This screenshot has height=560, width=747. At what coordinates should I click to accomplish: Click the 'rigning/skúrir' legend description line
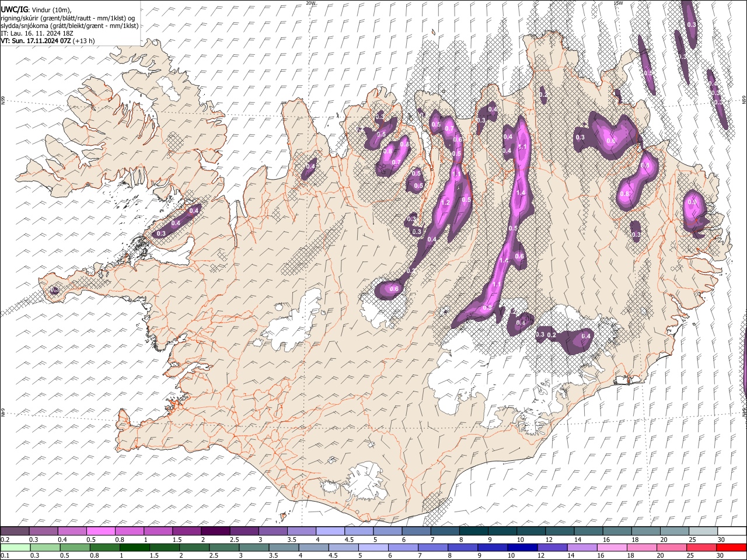pos(68,18)
